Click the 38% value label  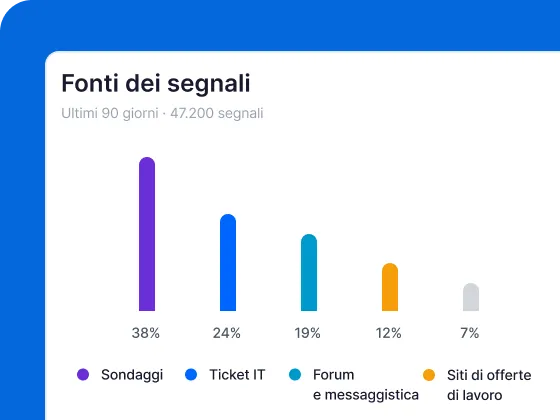tap(146, 333)
